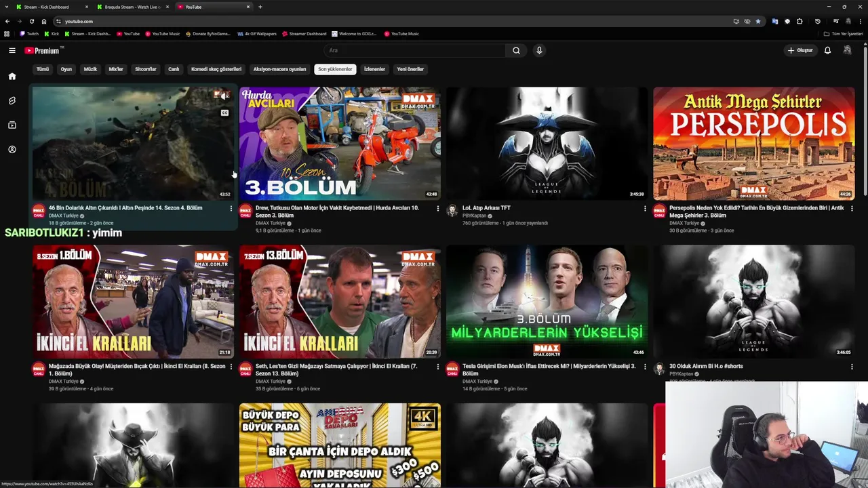The height and width of the screenshot is (488, 868).
Task: Open the Tüm Yer İşaretleri bookmarks folder
Action: coord(842,34)
